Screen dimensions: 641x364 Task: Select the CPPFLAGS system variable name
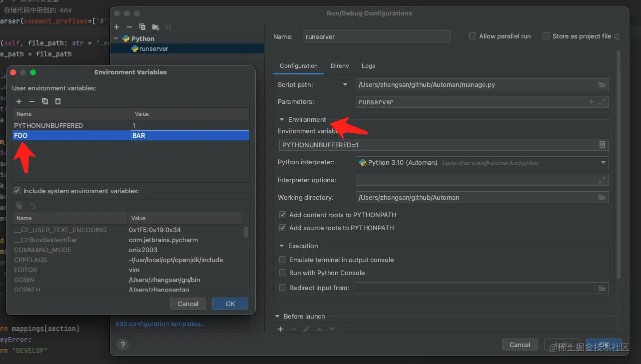coord(30,260)
